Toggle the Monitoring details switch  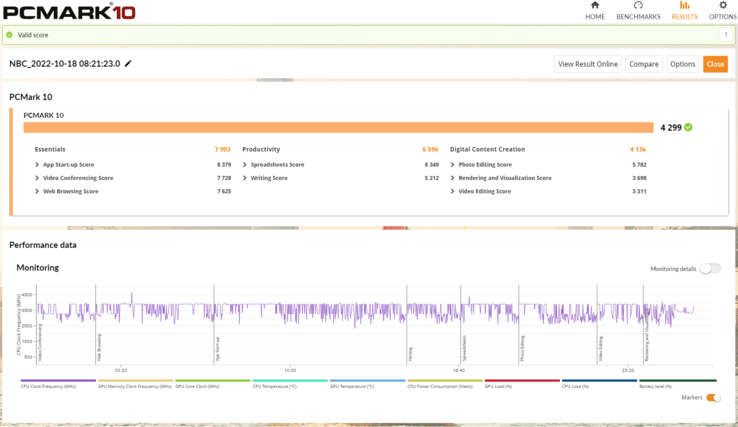coord(710,269)
